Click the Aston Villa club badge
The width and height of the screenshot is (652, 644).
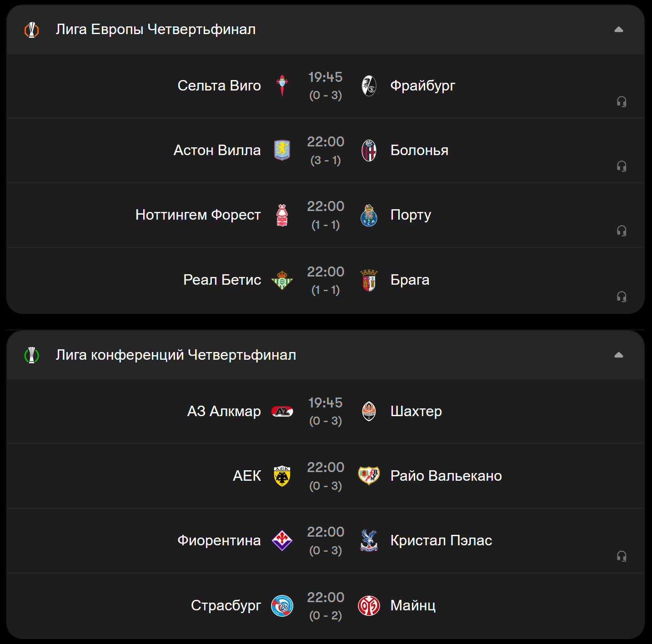(x=282, y=150)
